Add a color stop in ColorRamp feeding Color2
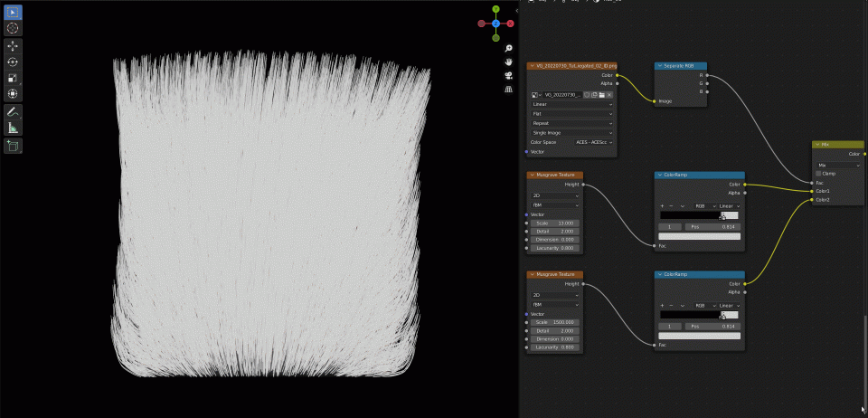The image size is (868, 418). 662,306
